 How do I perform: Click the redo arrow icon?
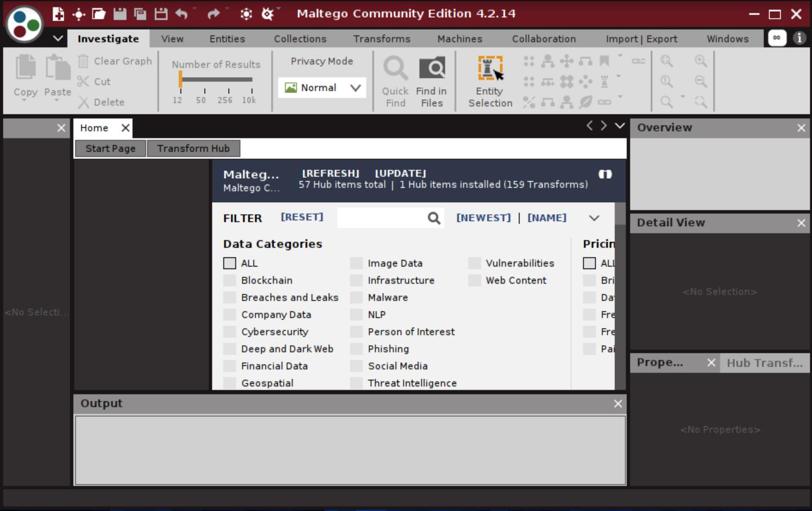click(214, 14)
